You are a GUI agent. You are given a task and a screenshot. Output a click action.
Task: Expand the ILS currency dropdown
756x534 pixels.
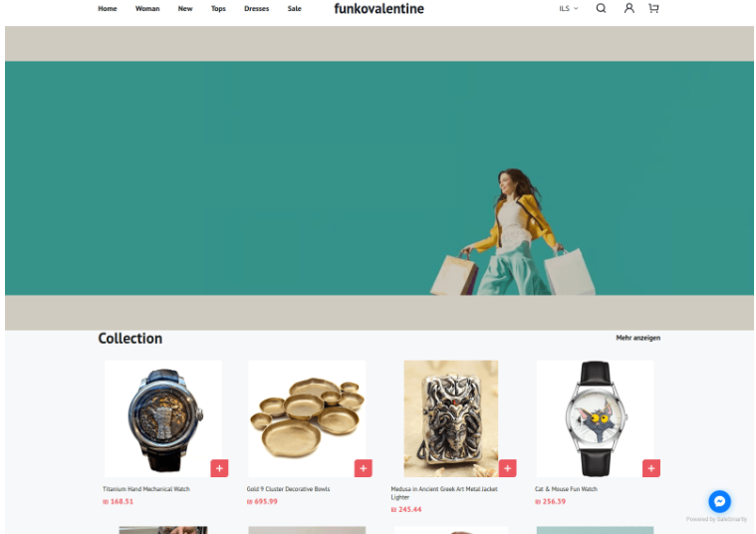coord(569,8)
